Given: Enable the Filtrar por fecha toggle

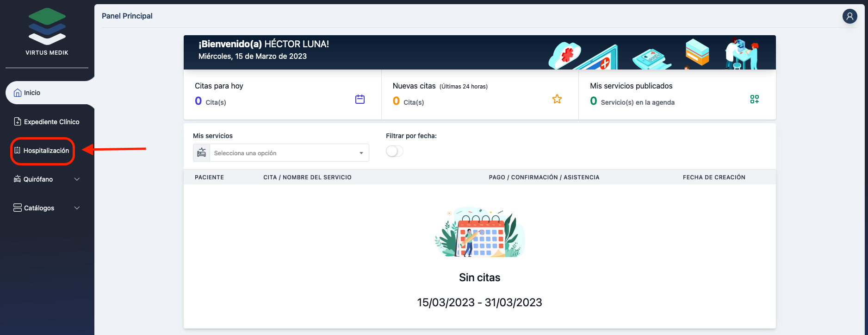Looking at the screenshot, I should click(x=395, y=152).
